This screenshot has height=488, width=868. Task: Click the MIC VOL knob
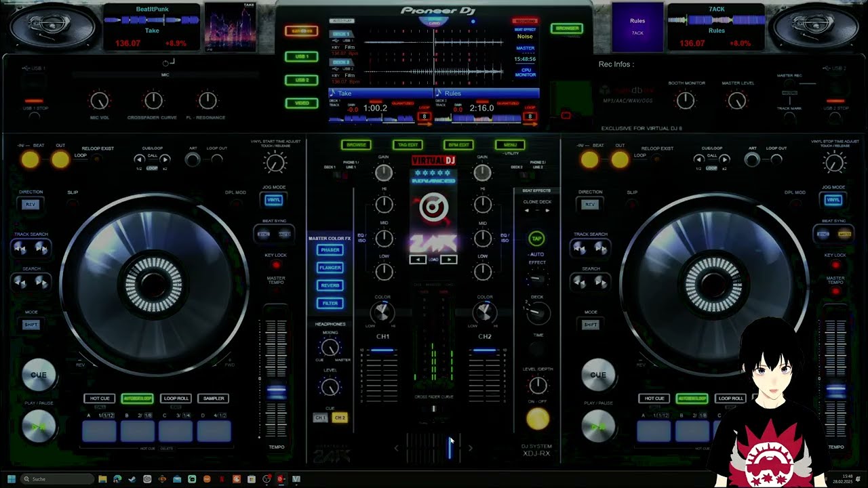(100, 101)
